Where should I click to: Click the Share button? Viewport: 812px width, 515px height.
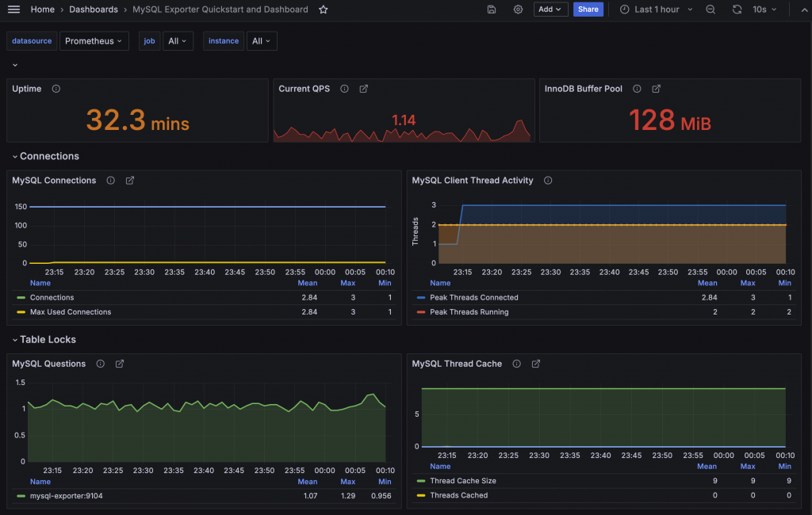[588, 10]
